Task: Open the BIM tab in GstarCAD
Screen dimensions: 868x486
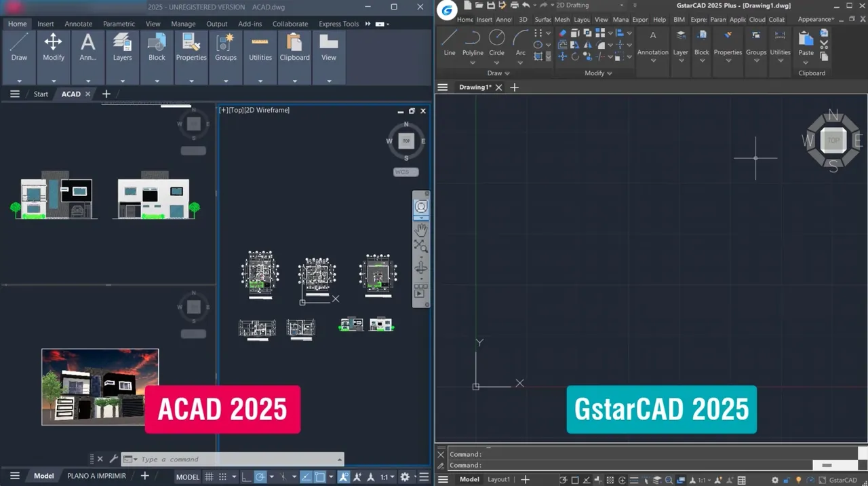Action: (679, 20)
